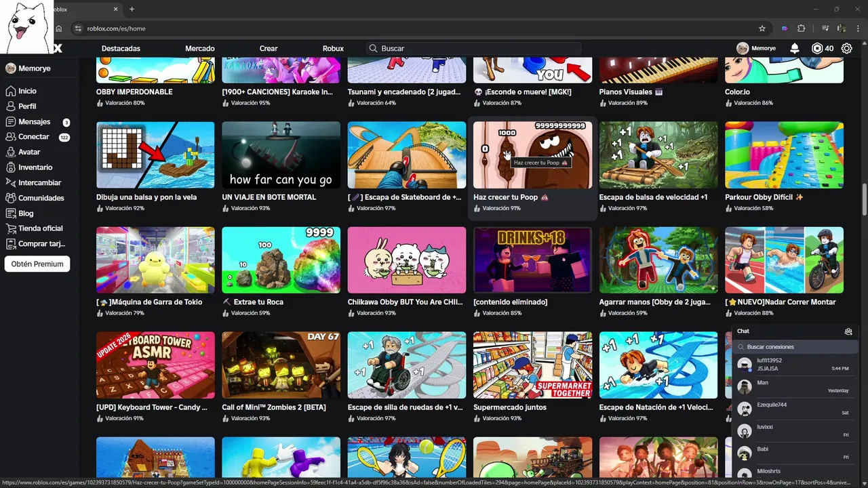Open the Mercado menu
The image size is (868, 488).
(200, 48)
